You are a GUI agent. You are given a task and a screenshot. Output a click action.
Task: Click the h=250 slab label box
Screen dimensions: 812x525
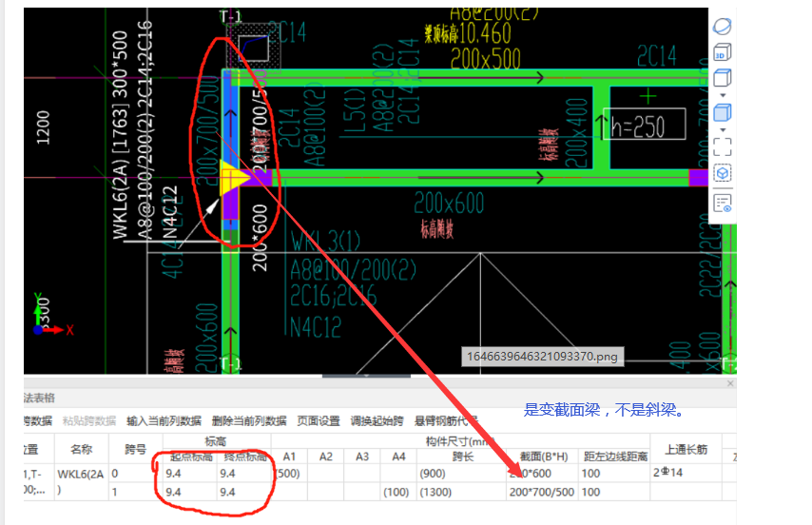tap(645, 125)
